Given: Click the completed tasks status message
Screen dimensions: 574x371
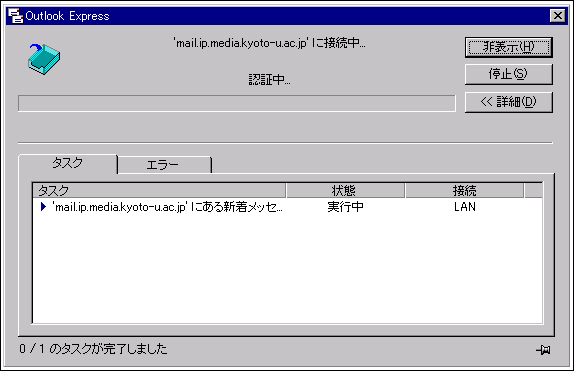Looking at the screenshot, I should (93, 349).
